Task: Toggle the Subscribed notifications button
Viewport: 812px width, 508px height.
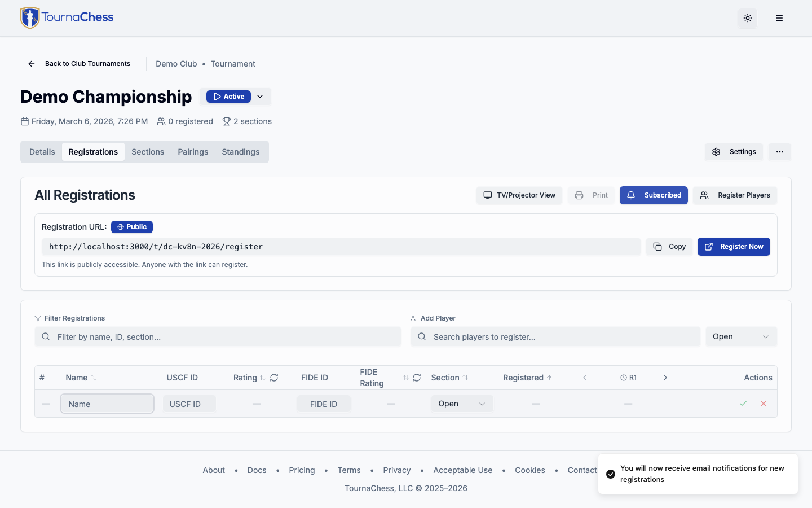Action: coord(654,195)
